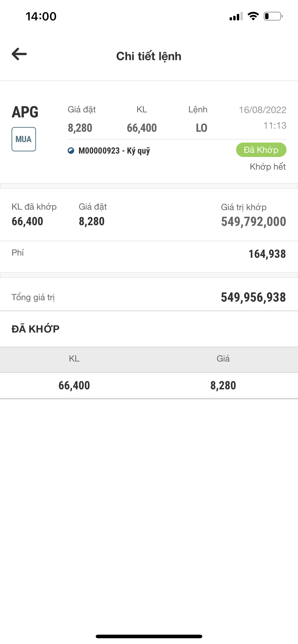Tap the APG stock symbol
298x644 pixels.
click(25, 112)
